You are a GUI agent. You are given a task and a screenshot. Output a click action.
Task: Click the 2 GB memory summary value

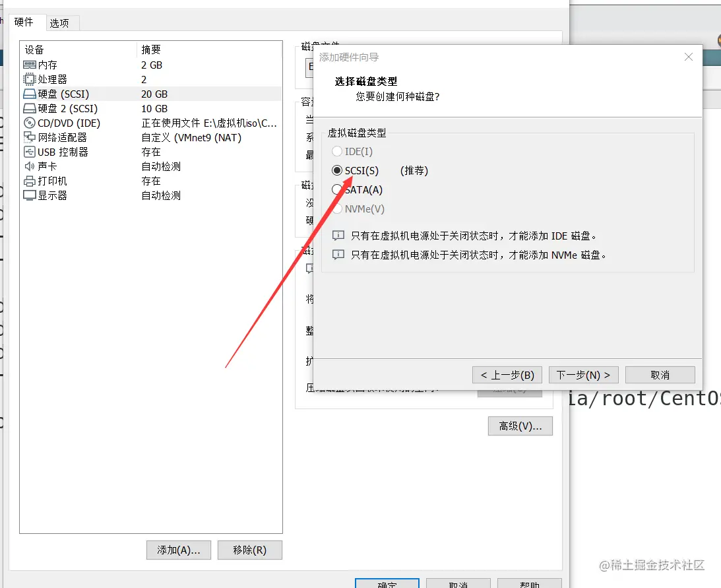[x=152, y=65]
